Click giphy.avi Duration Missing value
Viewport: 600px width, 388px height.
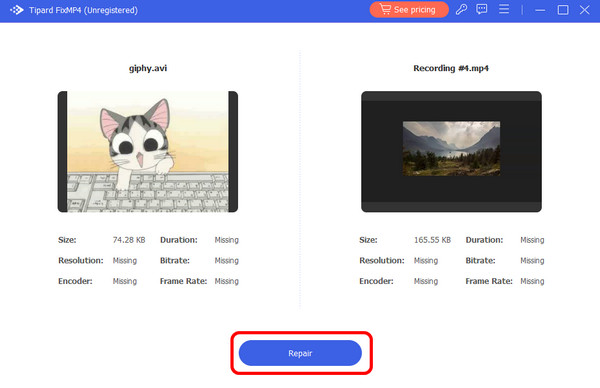(x=227, y=240)
